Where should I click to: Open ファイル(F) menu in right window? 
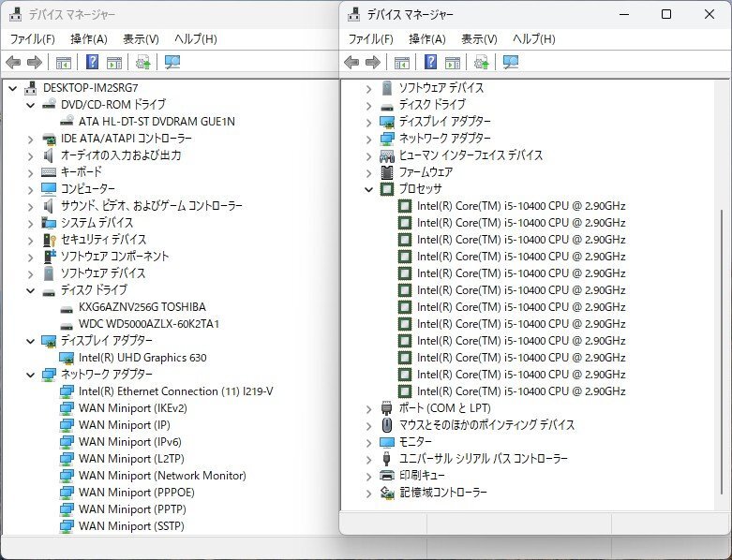tap(370, 38)
